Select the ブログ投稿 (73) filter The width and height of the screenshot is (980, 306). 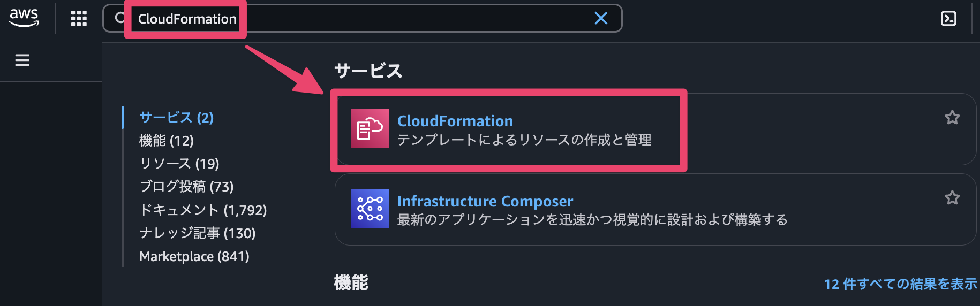[186, 187]
